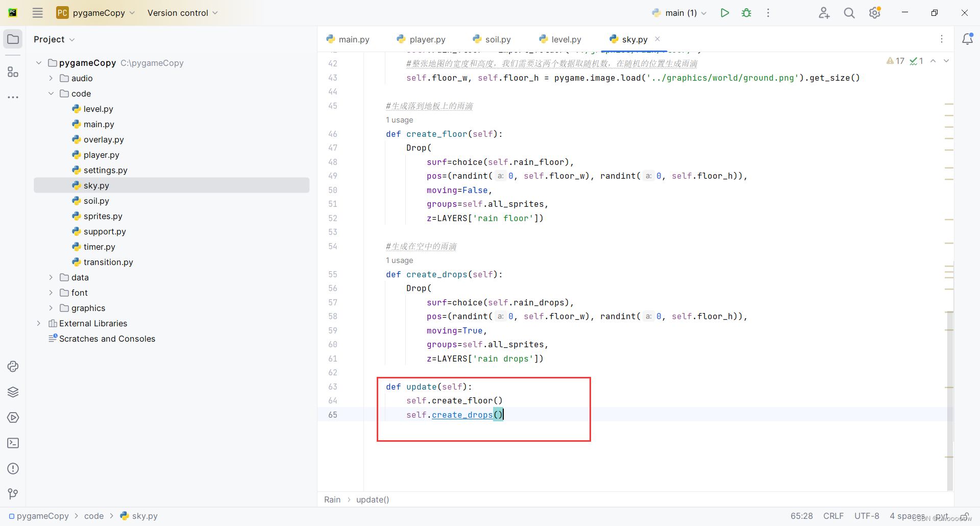Show more tool windows ellipsis
Image resolution: width=980 pixels, height=526 pixels.
click(13, 97)
